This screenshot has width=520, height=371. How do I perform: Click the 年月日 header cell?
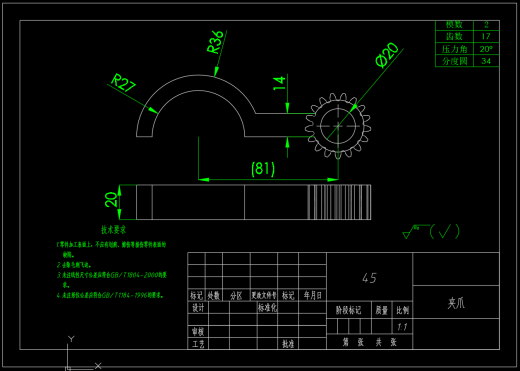point(313,295)
